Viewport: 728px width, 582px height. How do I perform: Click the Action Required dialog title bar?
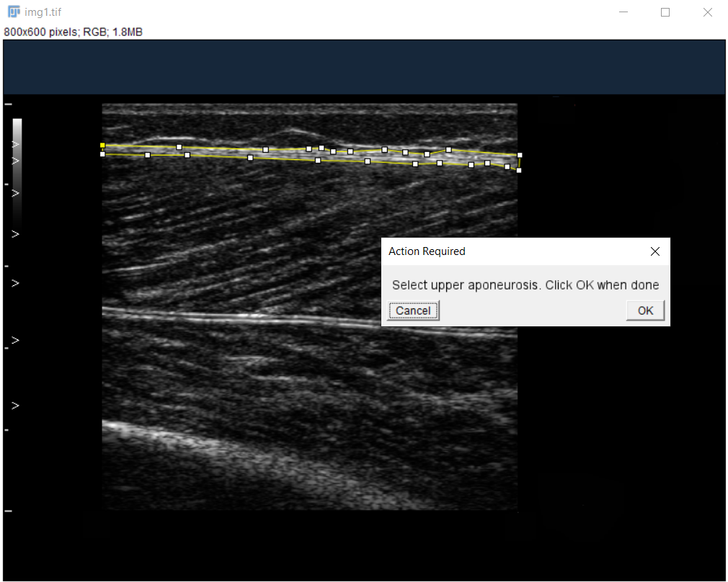point(505,251)
